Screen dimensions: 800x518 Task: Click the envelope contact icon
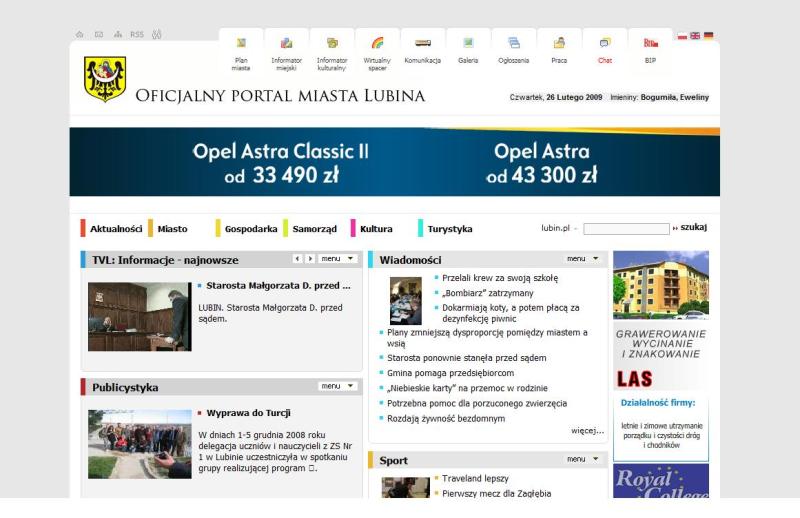[x=99, y=34]
